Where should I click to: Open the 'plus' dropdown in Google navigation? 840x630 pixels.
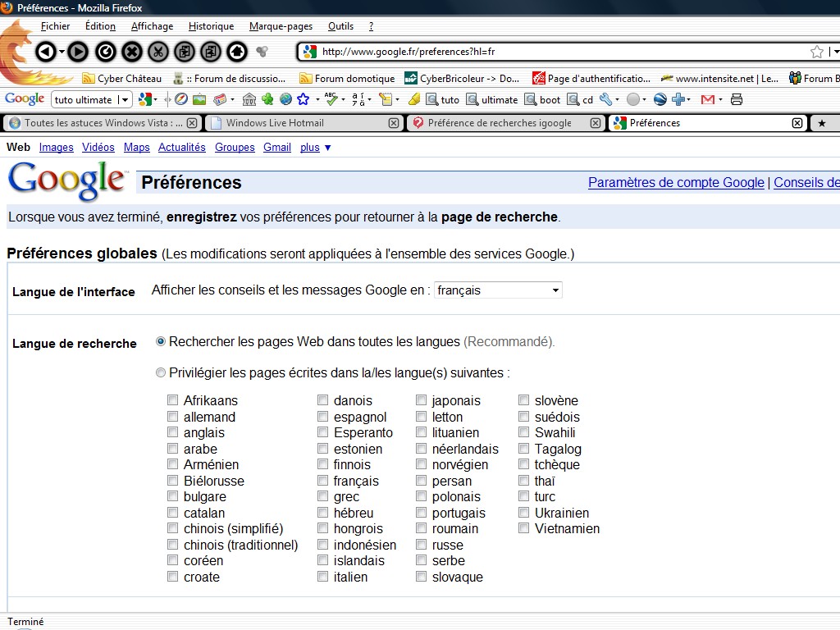pos(316,148)
